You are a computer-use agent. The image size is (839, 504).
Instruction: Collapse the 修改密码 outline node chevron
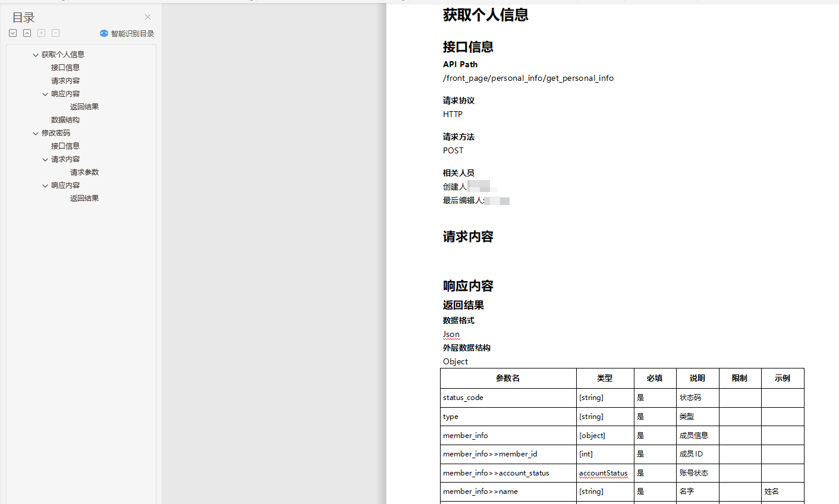click(x=36, y=133)
